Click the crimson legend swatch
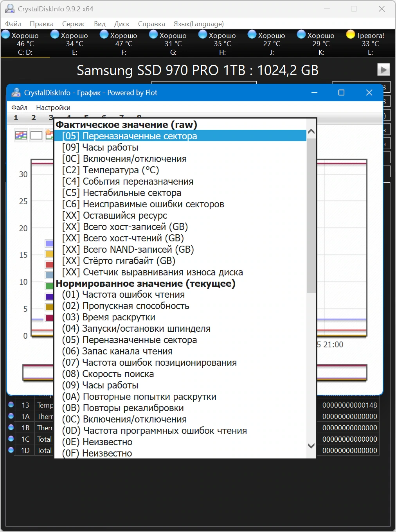Viewport: 396px width, 532px height. click(49, 318)
